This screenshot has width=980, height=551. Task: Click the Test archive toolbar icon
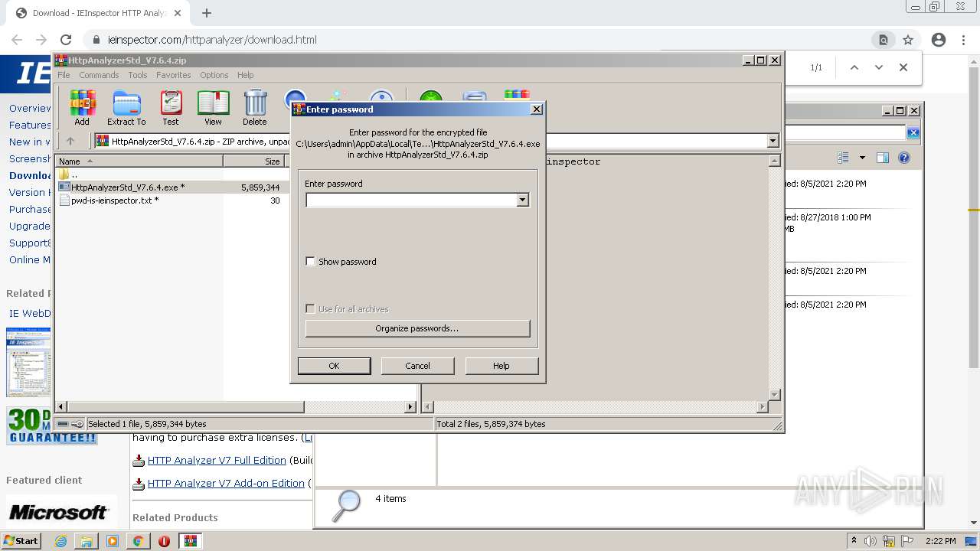pos(171,108)
